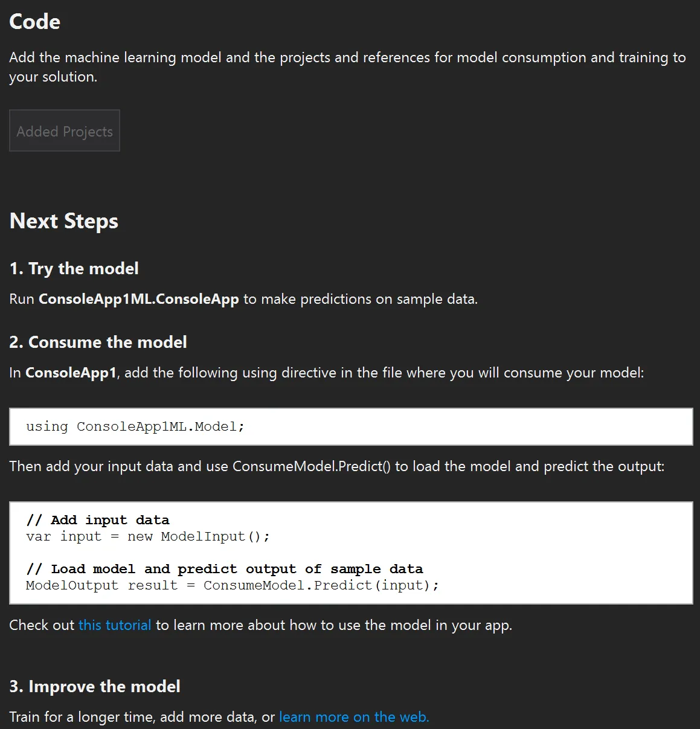The height and width of the screenshot is (729, 700).
Task: Click the bold 'ConsoleApp1' project name
Action: pyautogui.click(x=71, y=373)
